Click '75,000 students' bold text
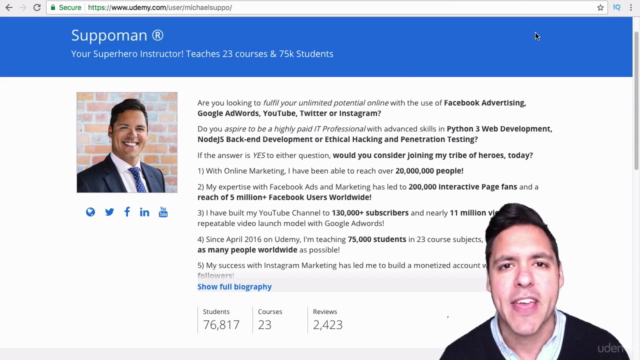Image resolution: width=640 pixels, height=360 pixels. click(377, 239)
